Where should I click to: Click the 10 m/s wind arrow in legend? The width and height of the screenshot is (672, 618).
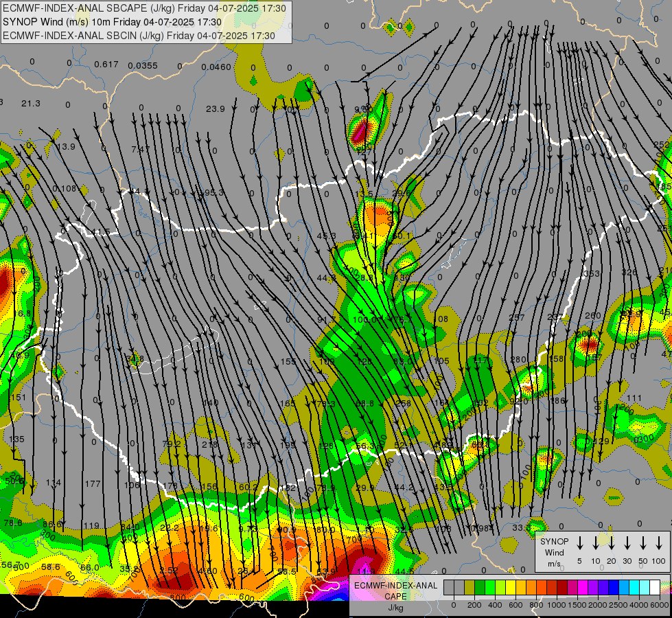pos(596,542)
